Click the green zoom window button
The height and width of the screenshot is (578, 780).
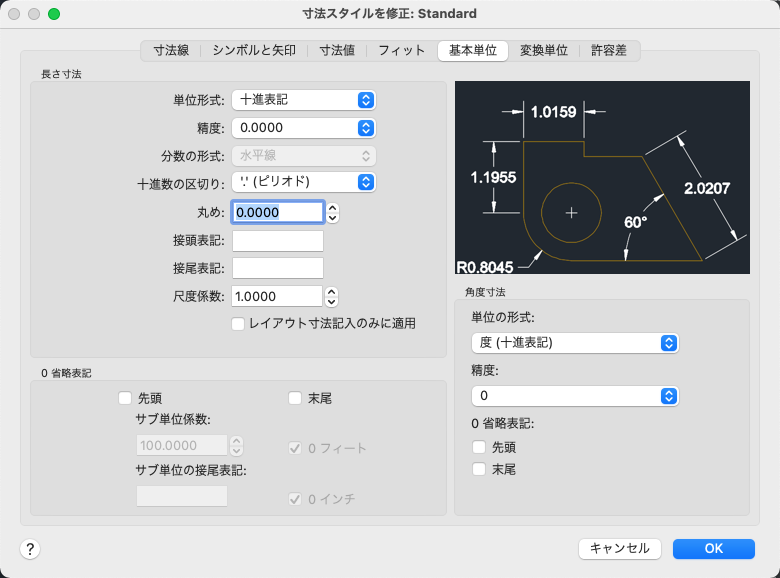pyautogui.click(x=54, y=14)
